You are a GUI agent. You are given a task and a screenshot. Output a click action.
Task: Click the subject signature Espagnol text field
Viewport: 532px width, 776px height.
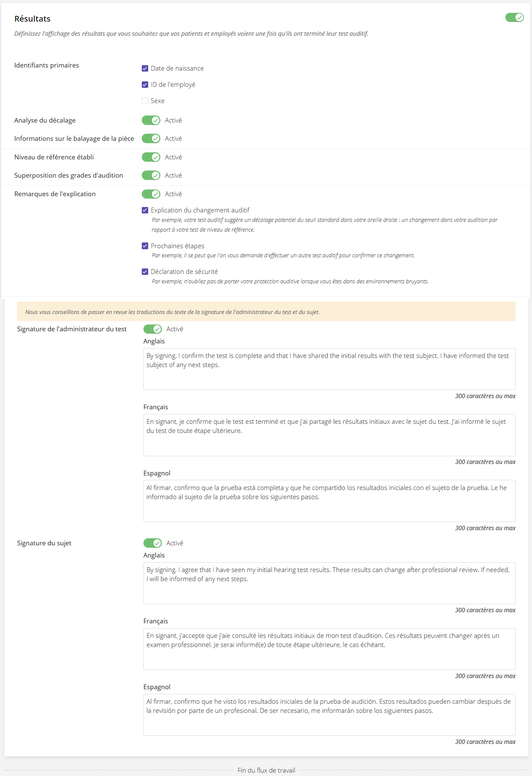click(x=329, y=715)
